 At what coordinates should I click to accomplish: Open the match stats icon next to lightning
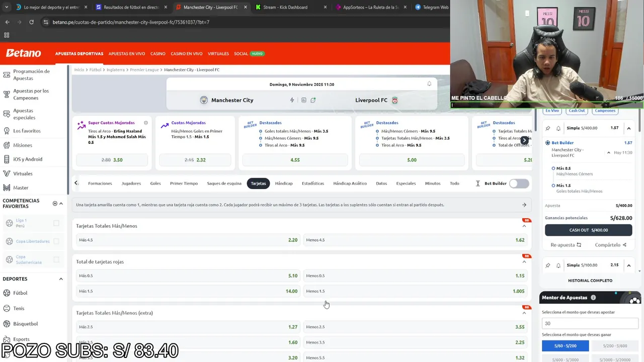tap(304, 100)
